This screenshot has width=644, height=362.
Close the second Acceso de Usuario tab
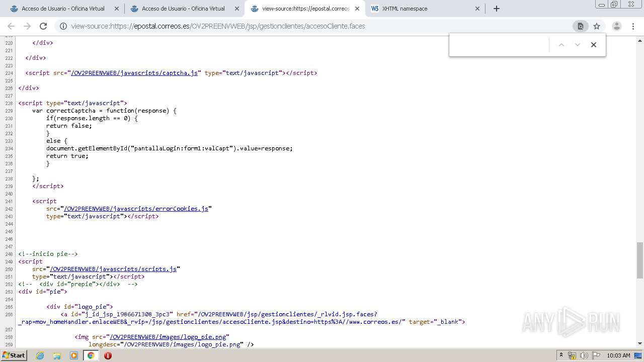tap(237, 9)
